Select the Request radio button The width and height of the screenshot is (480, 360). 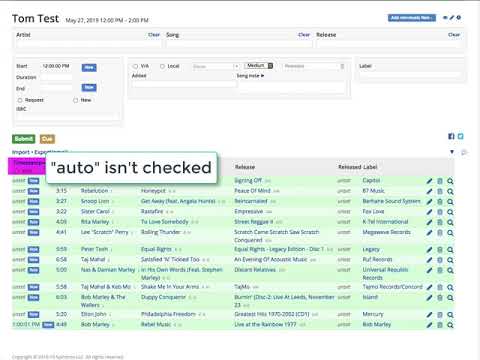(x=20, y=100)
